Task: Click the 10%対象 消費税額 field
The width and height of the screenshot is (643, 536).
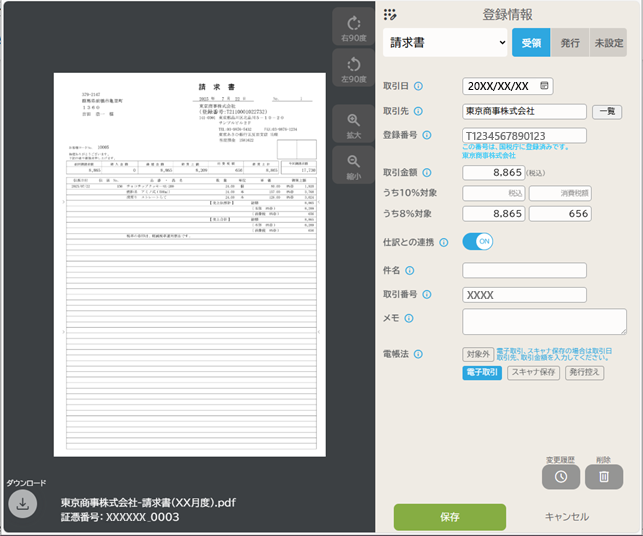Action: point(560,193)
